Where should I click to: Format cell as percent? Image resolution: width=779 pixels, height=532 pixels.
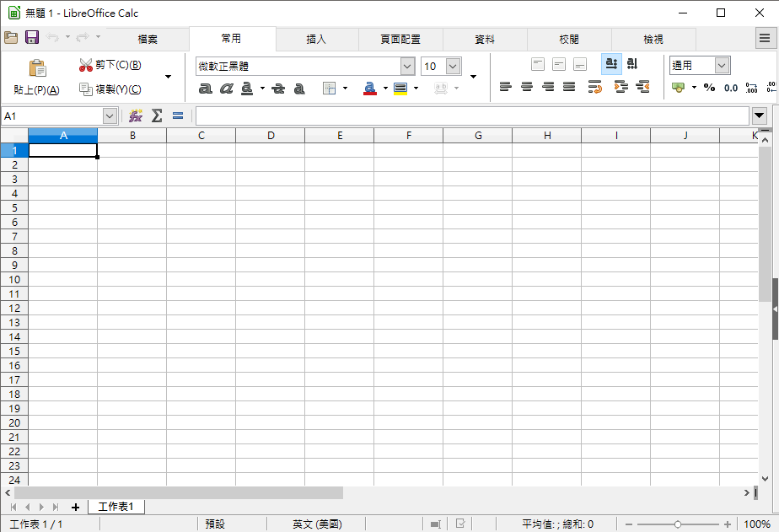tap(710, 88)
